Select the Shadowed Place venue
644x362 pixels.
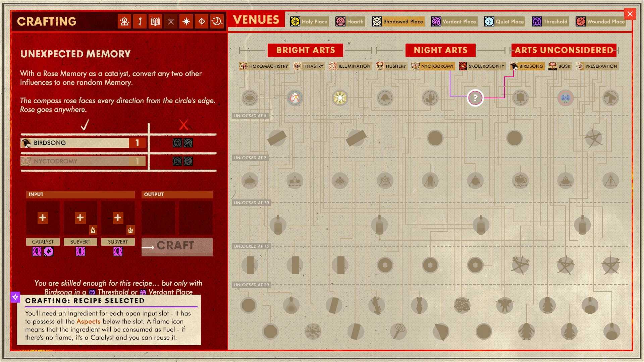398,21
